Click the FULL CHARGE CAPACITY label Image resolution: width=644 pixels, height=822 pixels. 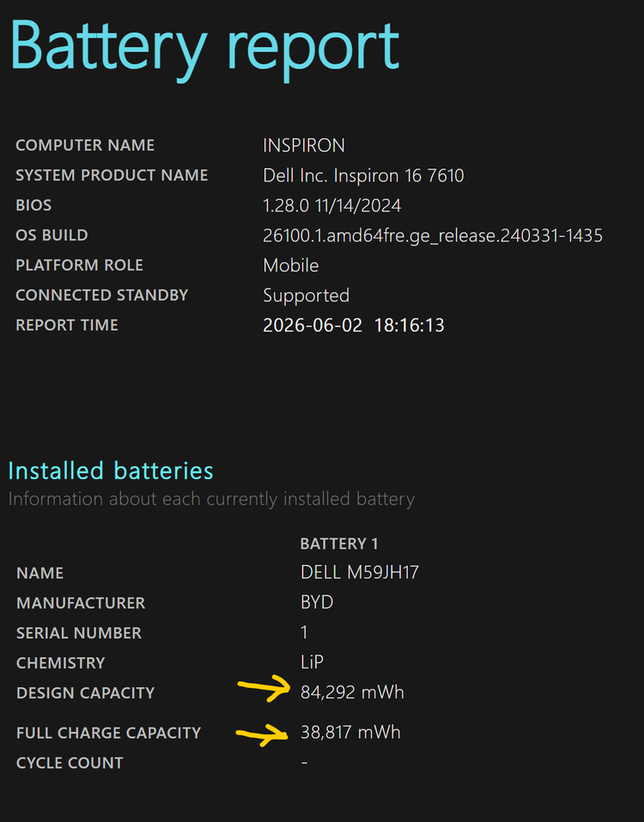[x=109, y=733]
